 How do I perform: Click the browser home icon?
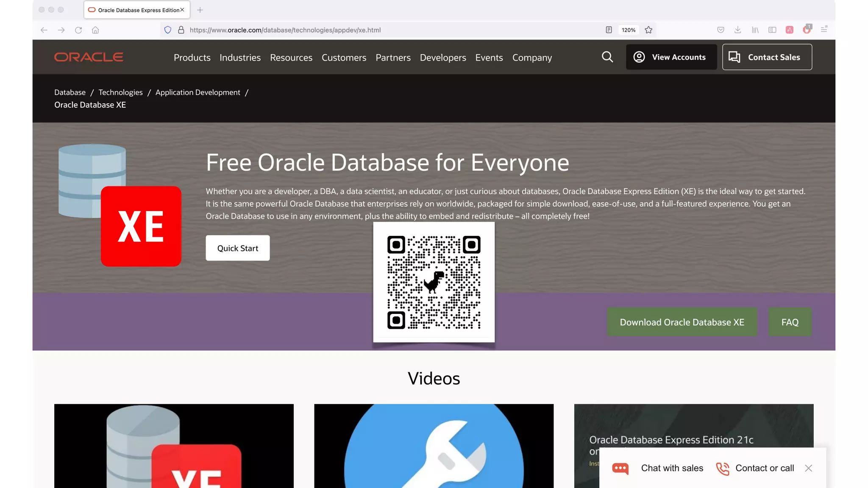pyautogui.click(x=95, y=30)
